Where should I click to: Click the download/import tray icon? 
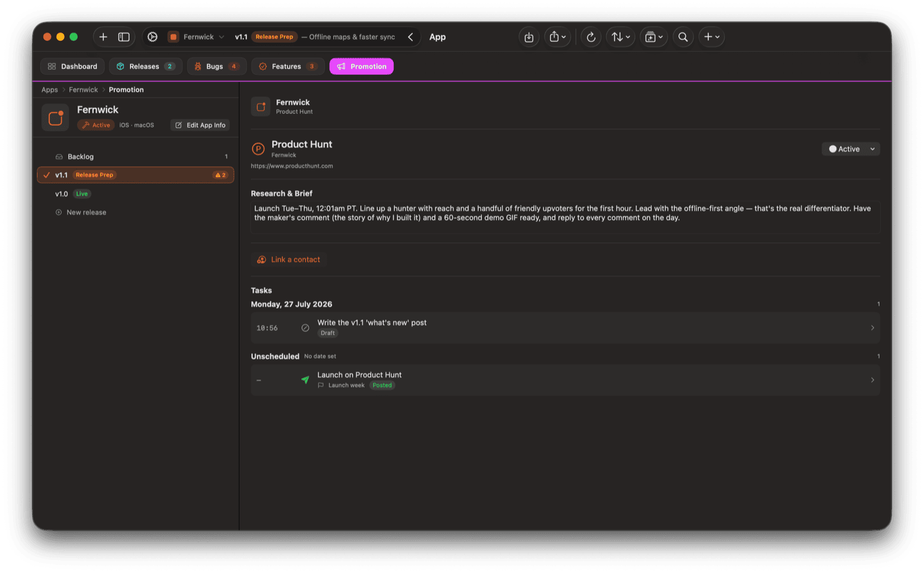tap(529, 37)
